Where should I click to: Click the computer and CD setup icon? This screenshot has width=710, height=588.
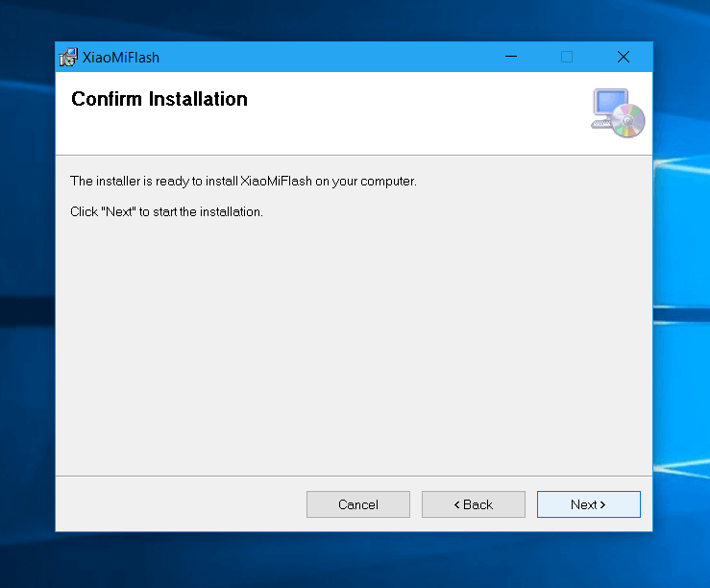(618, 113)
